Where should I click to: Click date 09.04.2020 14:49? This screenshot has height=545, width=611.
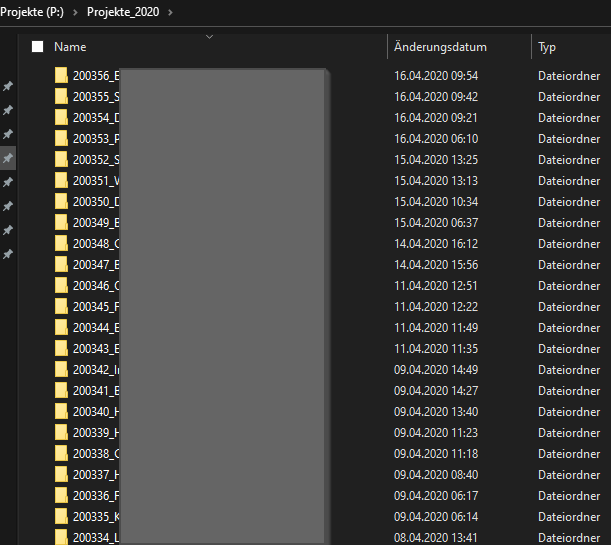pos(436,370)
